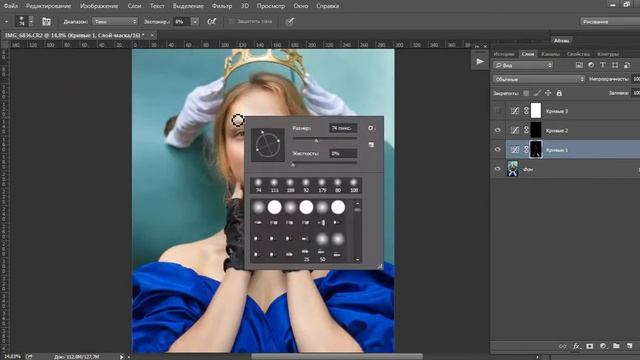Open the Просмотр menu

pyautogui.click(x=271, y=6)
